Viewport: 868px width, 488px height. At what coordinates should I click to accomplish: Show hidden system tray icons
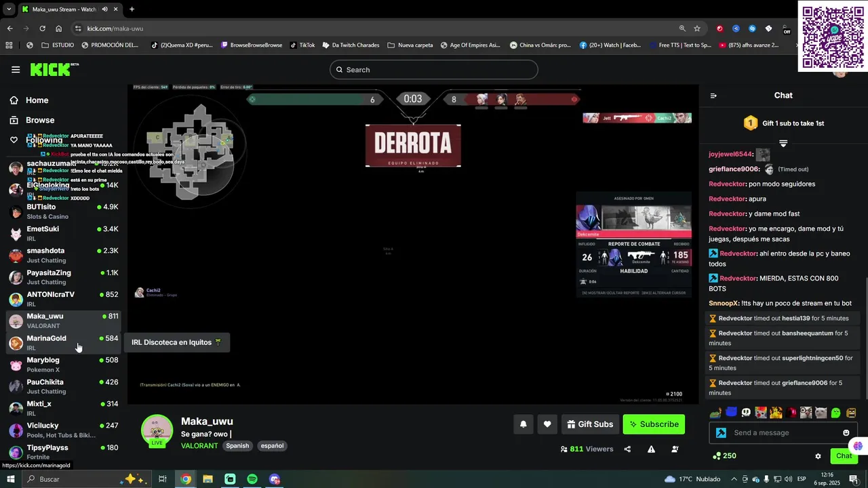(x=734, y=479)
